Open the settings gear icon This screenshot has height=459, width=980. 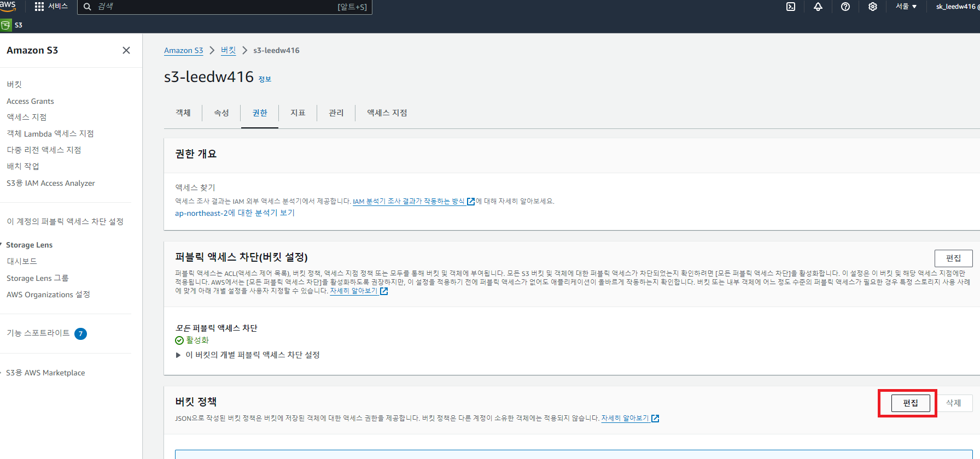coord(873,7)
